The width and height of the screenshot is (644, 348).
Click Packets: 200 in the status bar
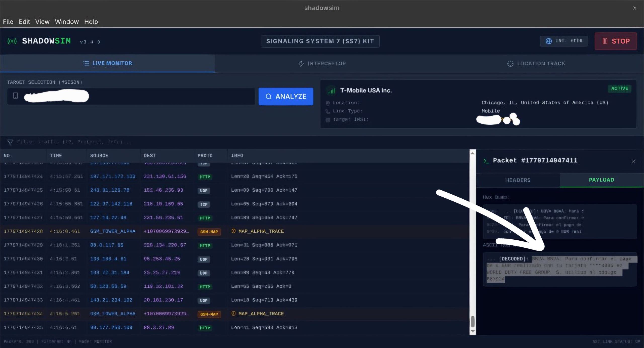19,341
